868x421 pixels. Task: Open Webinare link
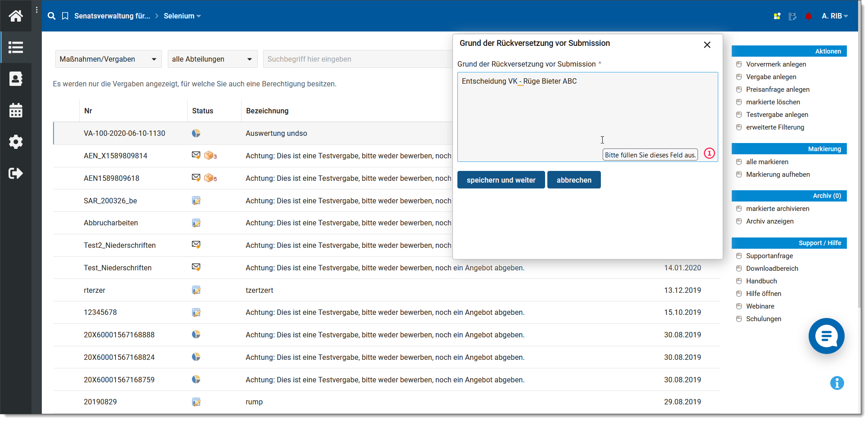pos(760,306)
